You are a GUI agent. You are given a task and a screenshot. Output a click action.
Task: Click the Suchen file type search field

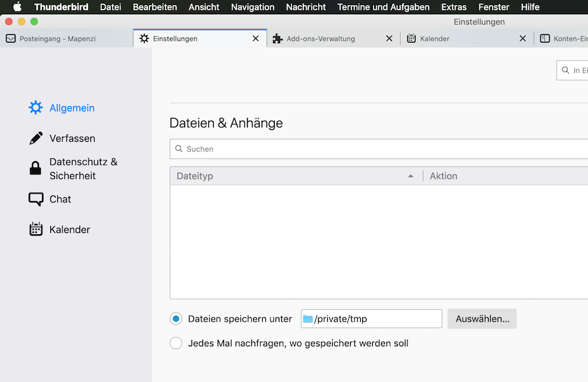382,149
